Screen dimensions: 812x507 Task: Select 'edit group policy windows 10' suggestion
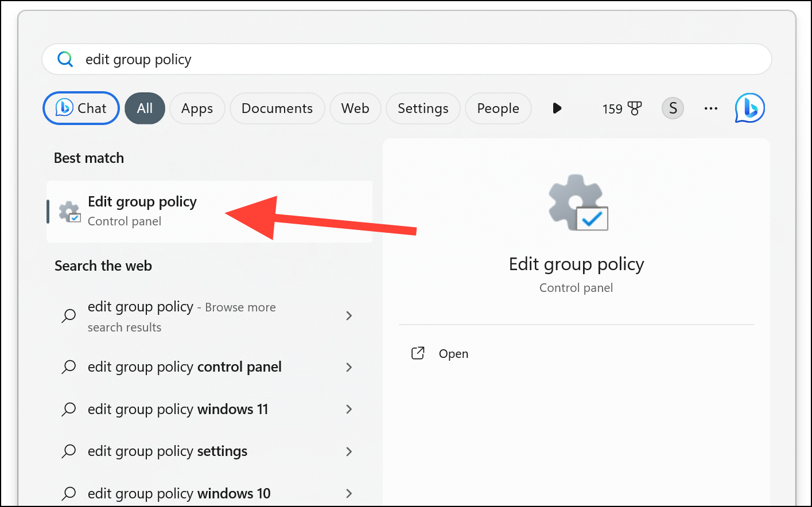pyautogui.click(x=209, y=494)
